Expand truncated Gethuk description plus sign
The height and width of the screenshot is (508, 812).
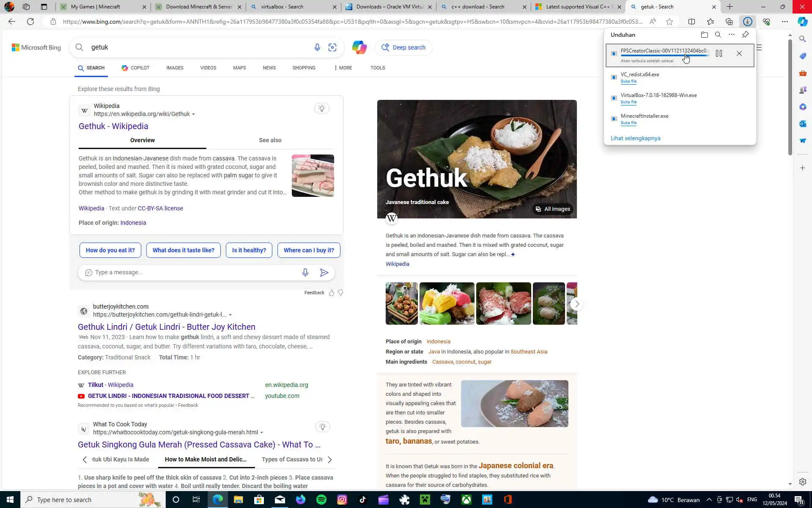513,254
